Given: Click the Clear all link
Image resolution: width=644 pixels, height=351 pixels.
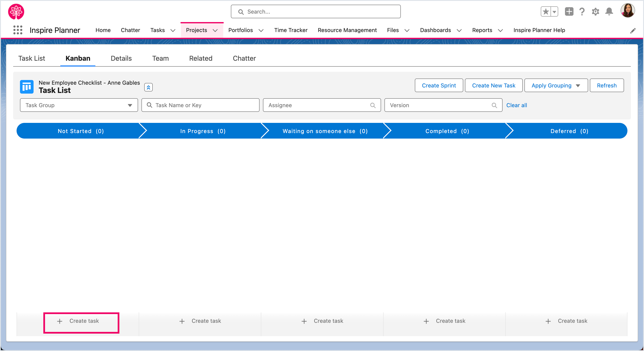Looking at the screenshot, I should coord(517,105).
